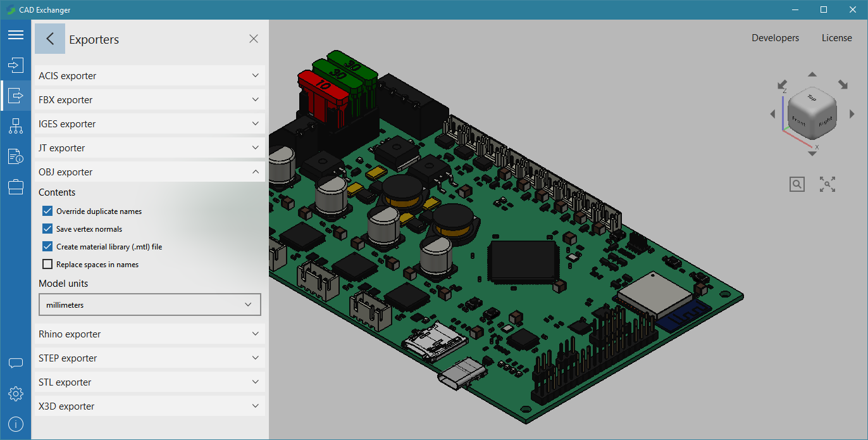The height and width of the screenshot is (440, 868).
Task: Click the large black microcontroller chip
Action: point(523,261)
